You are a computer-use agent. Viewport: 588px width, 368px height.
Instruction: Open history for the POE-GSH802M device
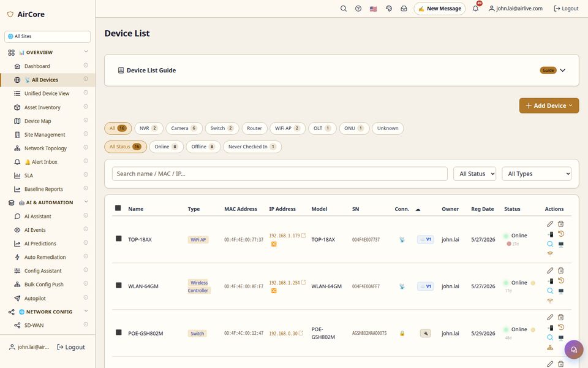[x=561, y=328]
